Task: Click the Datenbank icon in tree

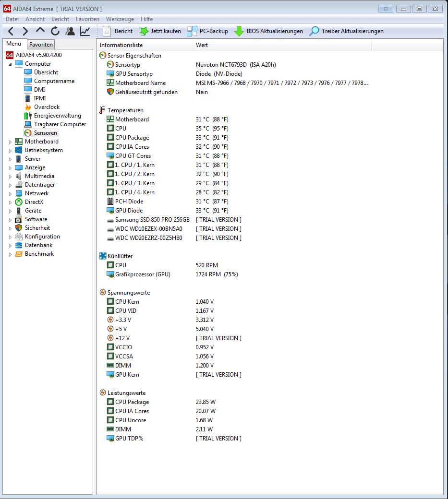Action: 19,245
